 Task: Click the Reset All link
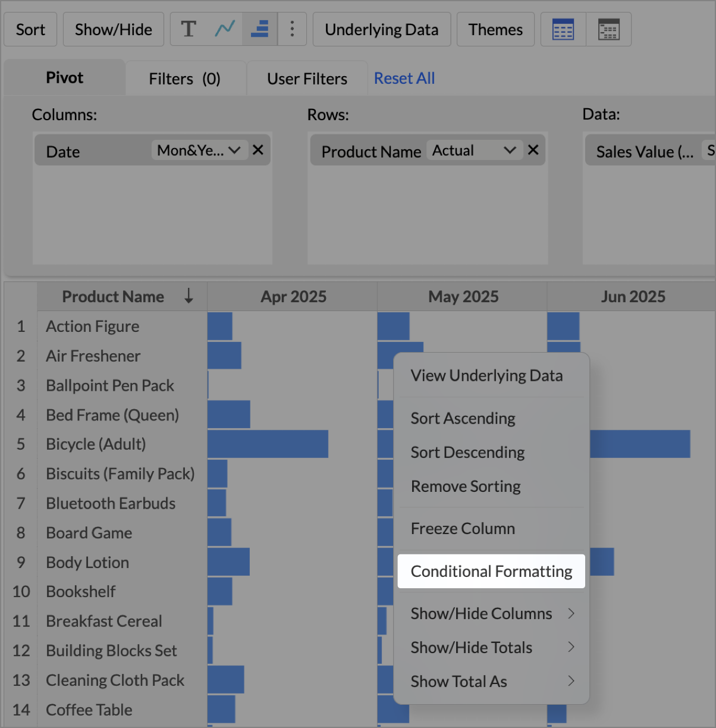[x=404, y=79]
